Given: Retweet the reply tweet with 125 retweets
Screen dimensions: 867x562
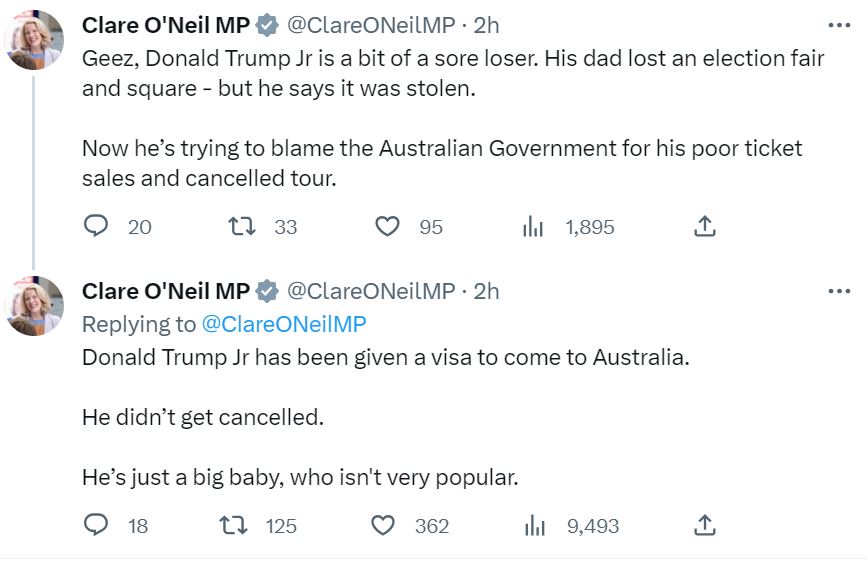Looking at the screenshot, I should (241, 525).
